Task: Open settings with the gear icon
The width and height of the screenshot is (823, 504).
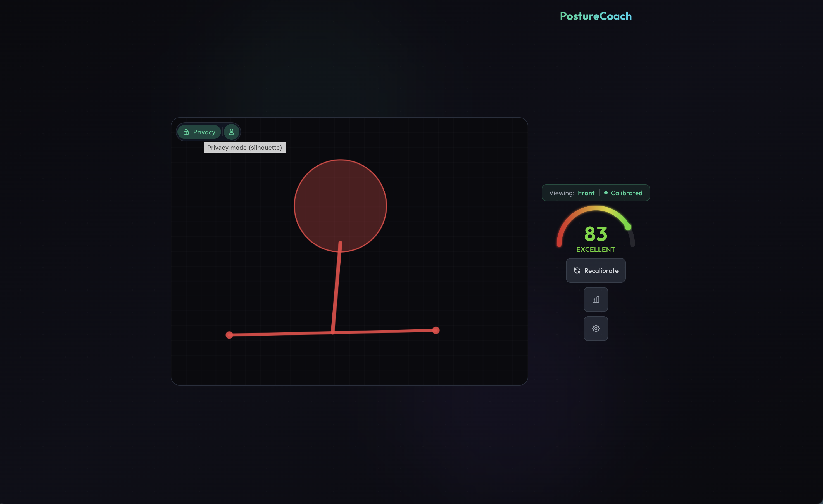Action: [596, 328]
